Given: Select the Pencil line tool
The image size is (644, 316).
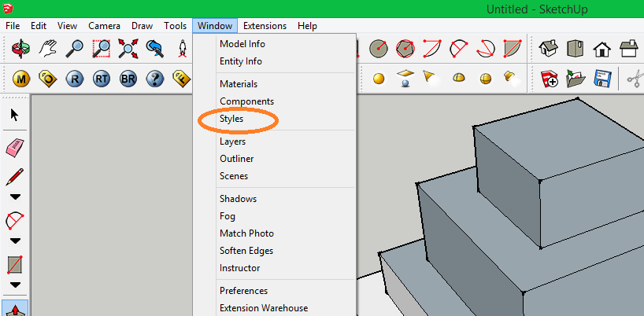Looking at the screenshot, I should [x=15, y=177].
